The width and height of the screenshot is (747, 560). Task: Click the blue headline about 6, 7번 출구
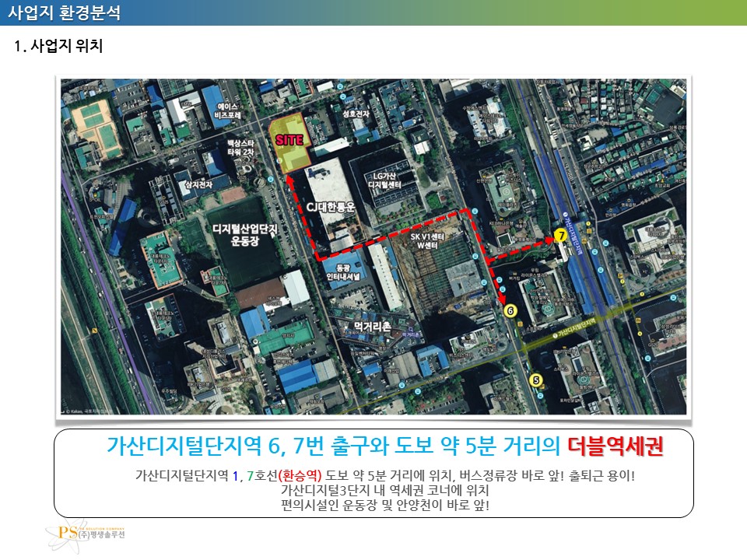(x=333, y=446)
